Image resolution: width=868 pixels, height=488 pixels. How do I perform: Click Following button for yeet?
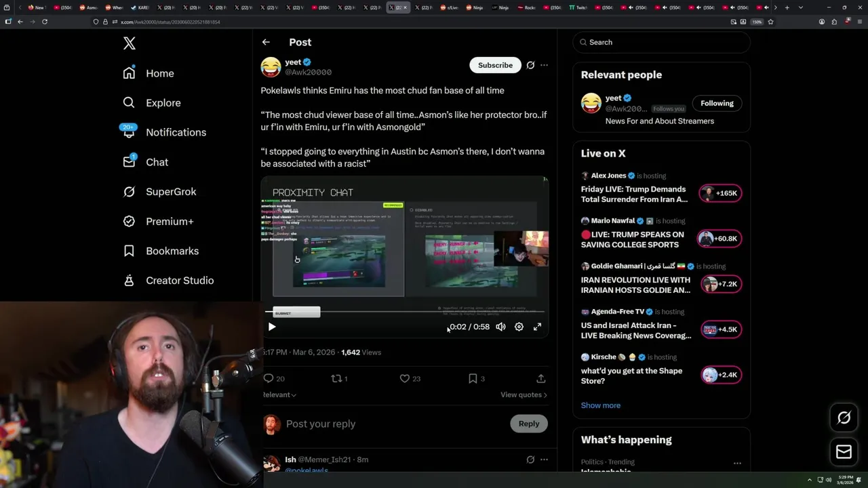717,103
